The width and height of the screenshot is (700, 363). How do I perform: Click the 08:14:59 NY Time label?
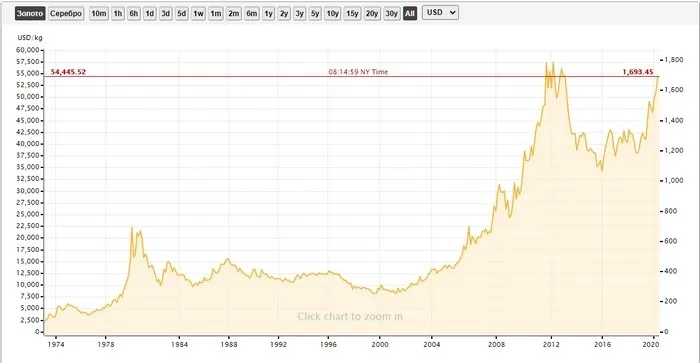(358, 72)
